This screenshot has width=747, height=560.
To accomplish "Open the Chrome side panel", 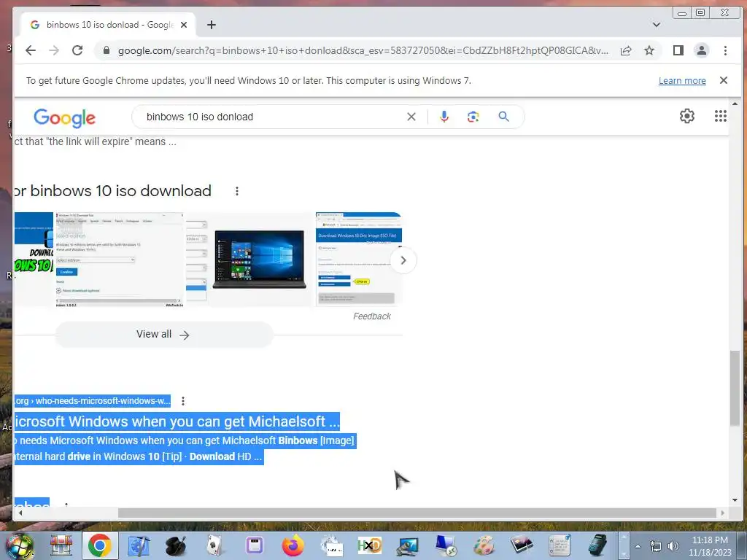I will coord(678,50).
